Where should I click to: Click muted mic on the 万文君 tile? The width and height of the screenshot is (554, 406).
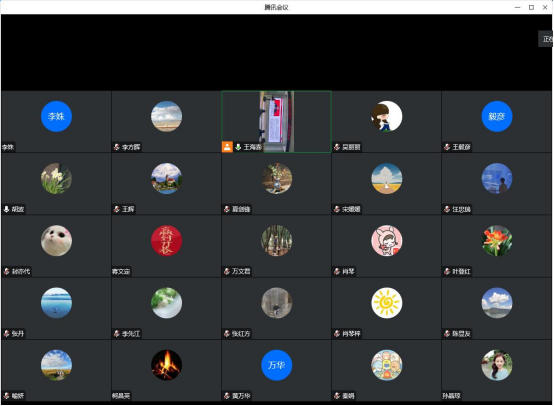click(x=227, y=271)
